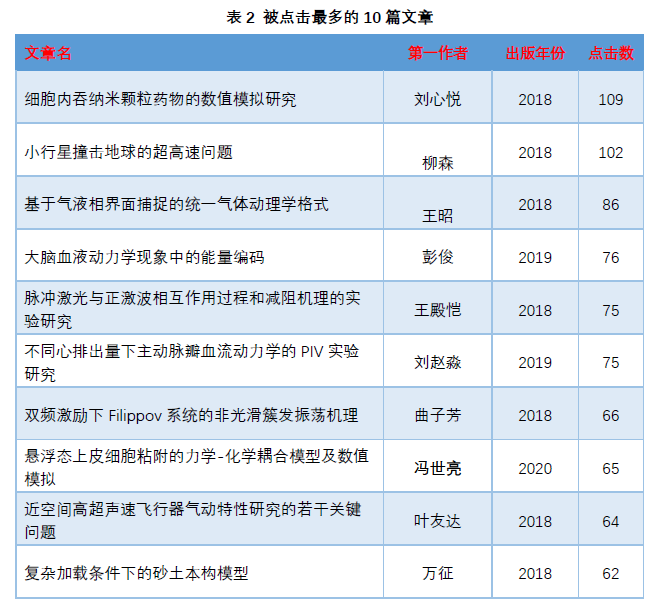Click the click count value 62
657x607 pixels.
point(610,574)
